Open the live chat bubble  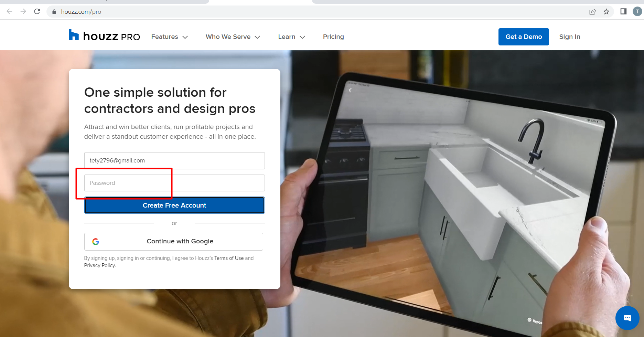pos(627,318)
